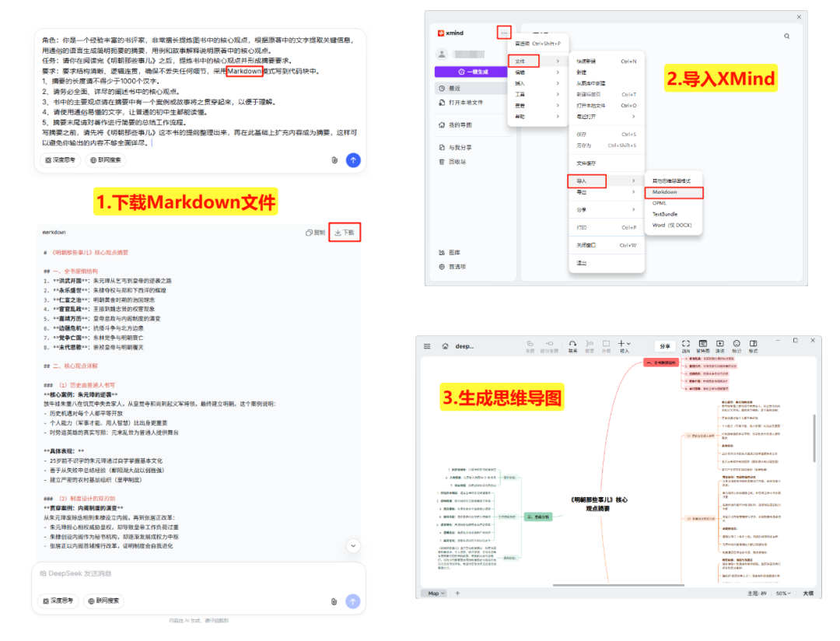Expand the 编辑 submenu arrow
The width and height of the screenshot is (840, 641).
click(558, 72)
